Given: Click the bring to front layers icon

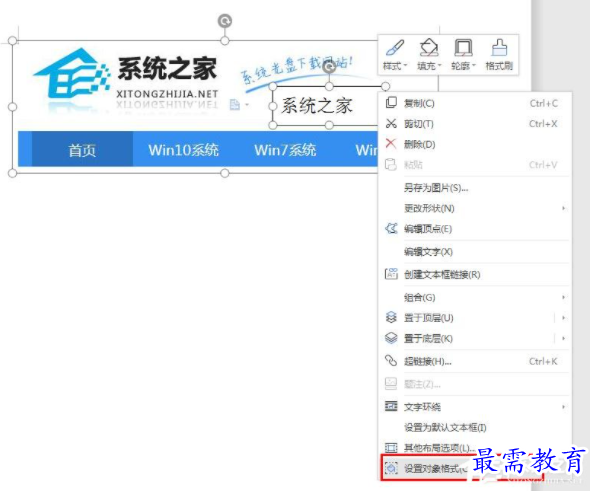Looking at the screenshot, I should pyautogui.click(x=391, y=317).
